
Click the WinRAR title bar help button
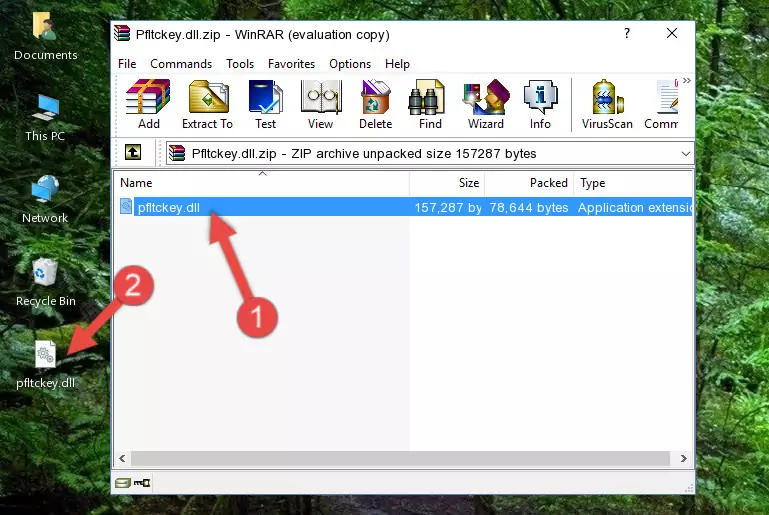point(627,33)
